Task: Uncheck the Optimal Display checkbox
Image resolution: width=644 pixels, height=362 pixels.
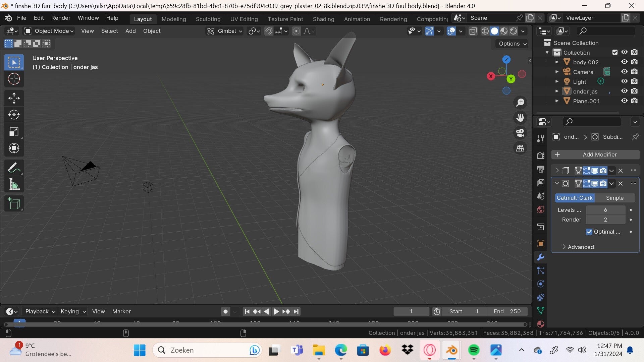Action: 589,232
